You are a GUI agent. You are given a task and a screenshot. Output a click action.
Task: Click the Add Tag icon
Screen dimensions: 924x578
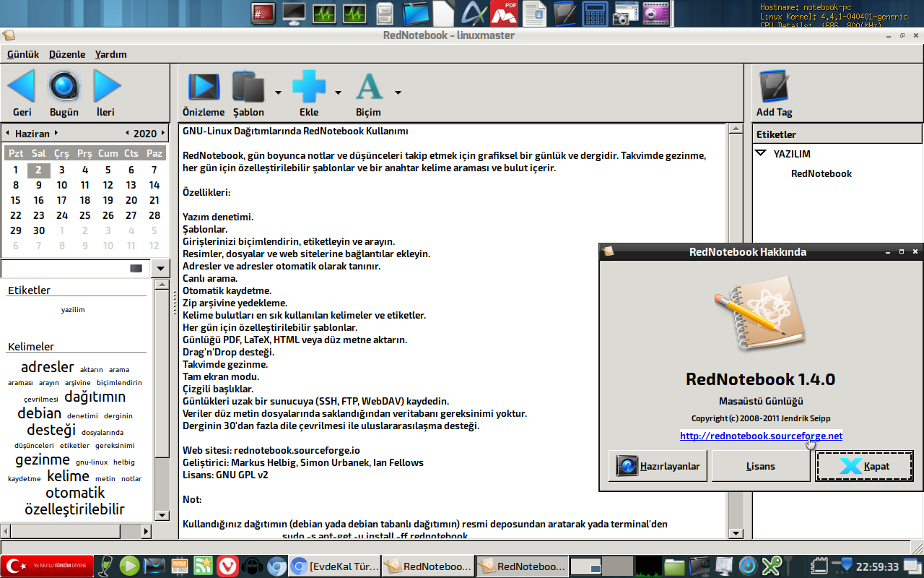(774, 87)
